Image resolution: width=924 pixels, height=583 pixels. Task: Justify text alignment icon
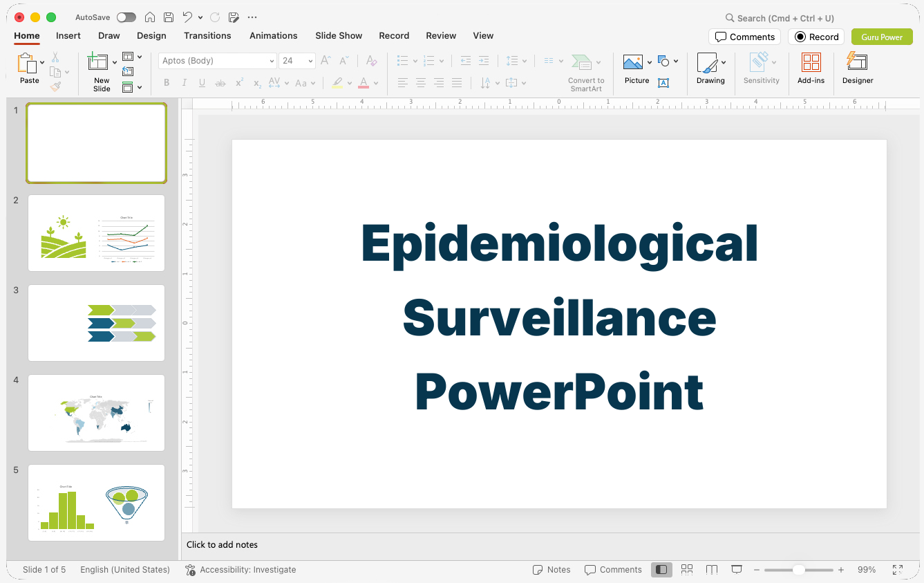click(457, 83)
